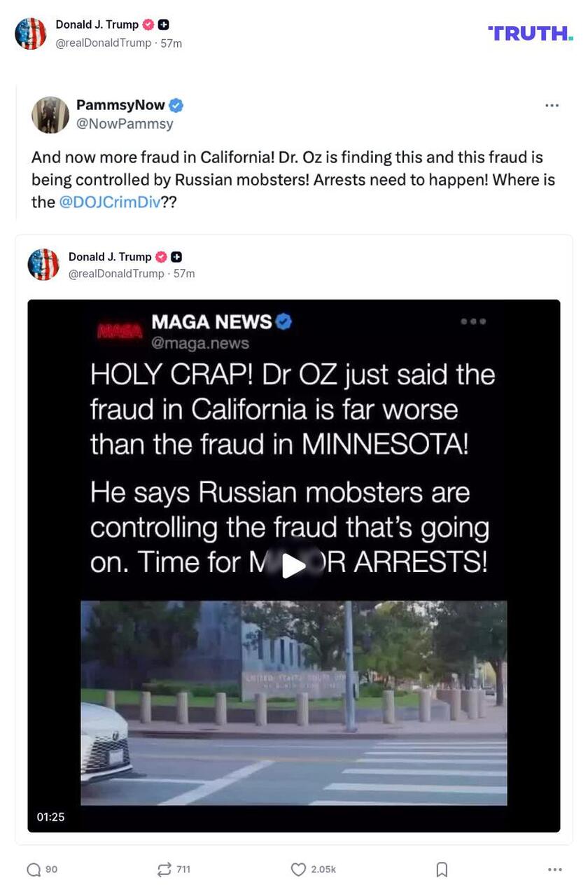Click the reply comment bubble icon
Screen dimensions: 588x892
(x=34, y=870)
